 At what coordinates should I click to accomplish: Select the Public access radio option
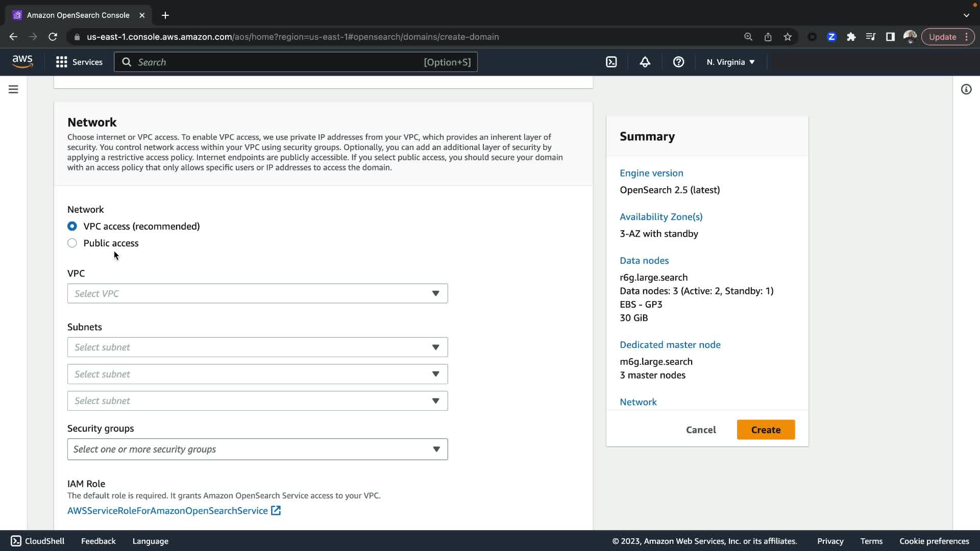click(x=72, y=243)
